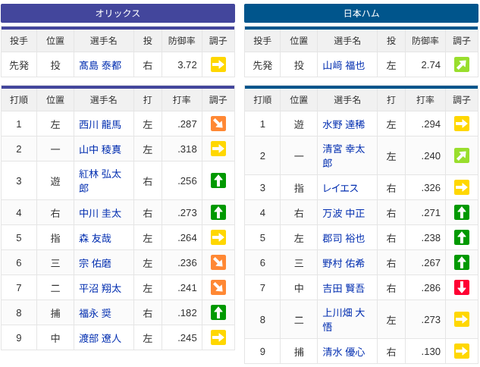Click 郡司 裕也's green up-arrow condition icon
The height and width of the screenshot is (367, 480).
[462, 237]
